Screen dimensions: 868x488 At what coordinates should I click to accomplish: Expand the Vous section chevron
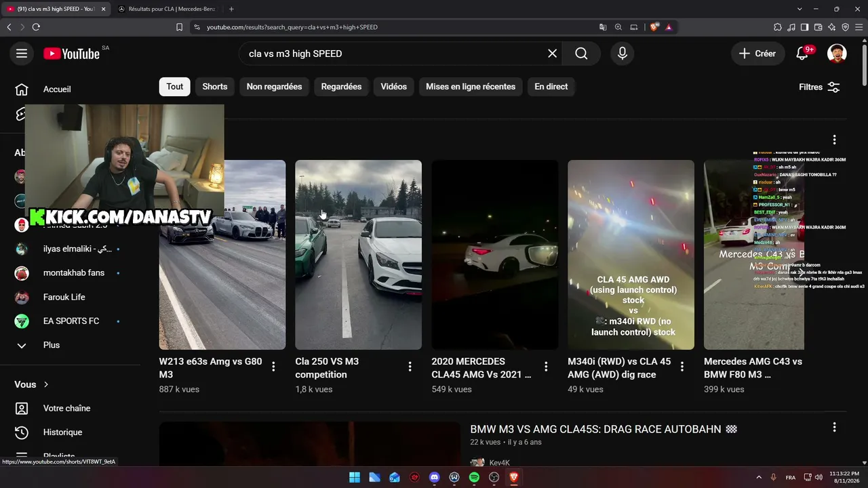tap(46, 384)
